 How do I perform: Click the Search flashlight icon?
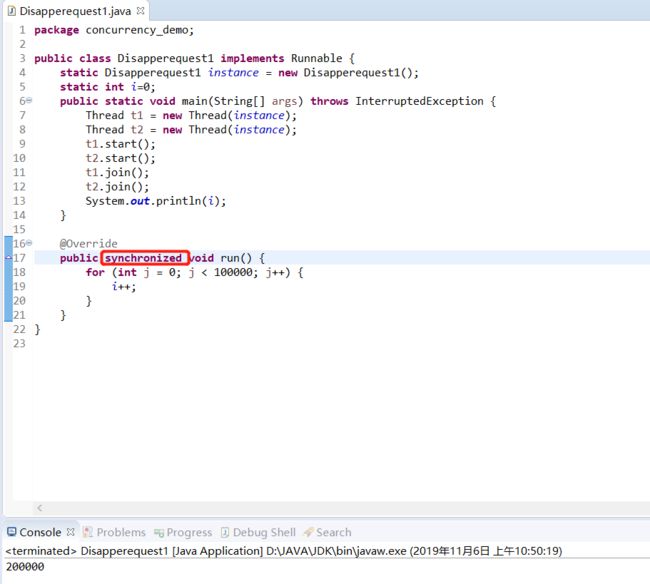[308, 532]
